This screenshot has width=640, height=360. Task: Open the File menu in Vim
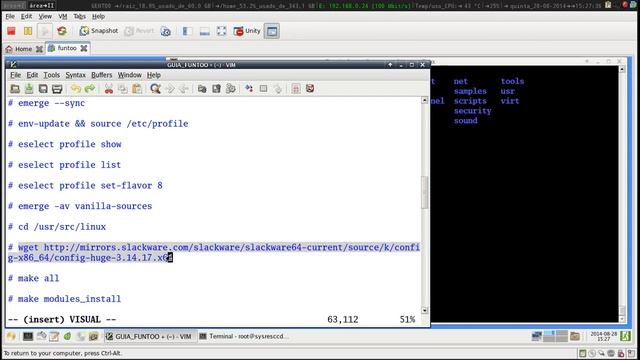[x=16, y=75]
